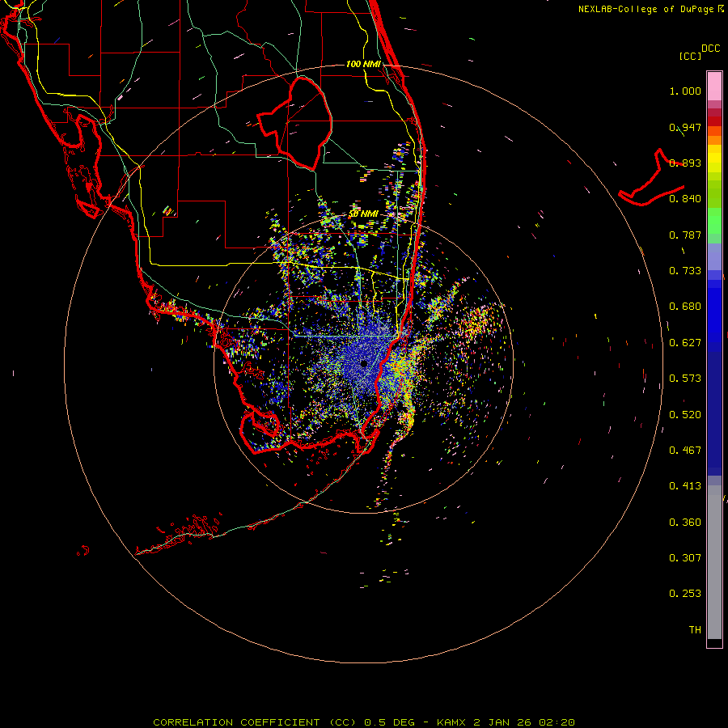
Task: Click the 100 NMI range ring label
Action: 363,64
